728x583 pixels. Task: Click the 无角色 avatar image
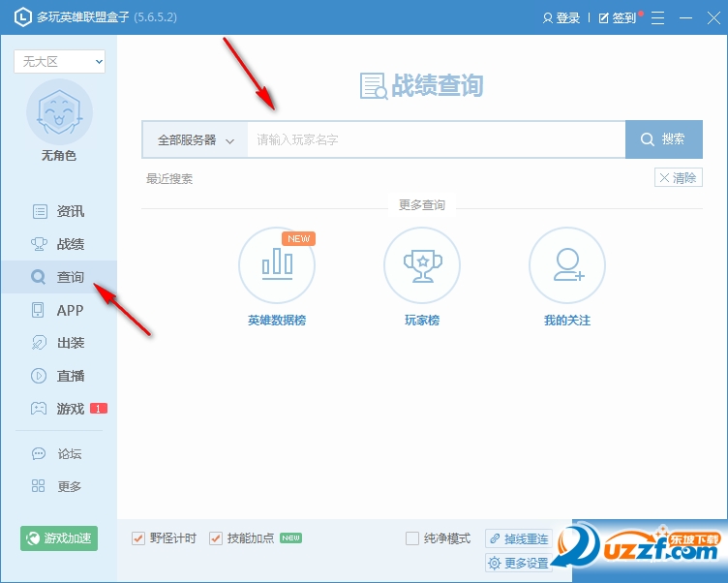59,112
